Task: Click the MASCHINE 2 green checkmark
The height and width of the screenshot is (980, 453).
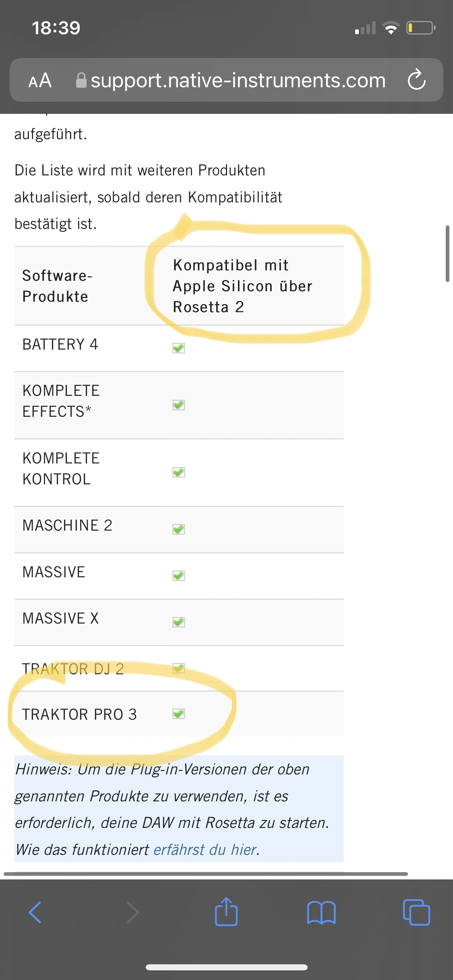Action: tap(178, 529)
